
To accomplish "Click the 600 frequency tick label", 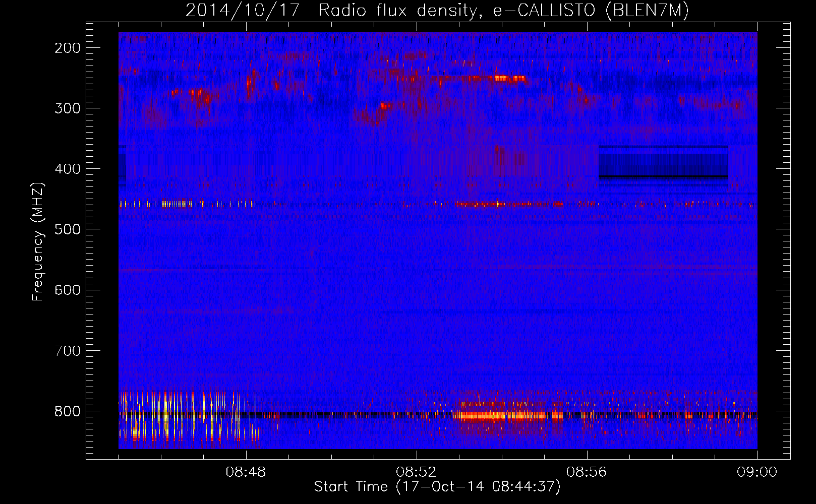I will (x=68, y=290).
